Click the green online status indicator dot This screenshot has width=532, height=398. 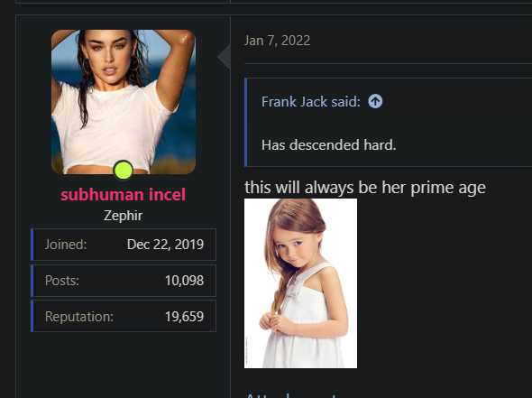(124, 171)
